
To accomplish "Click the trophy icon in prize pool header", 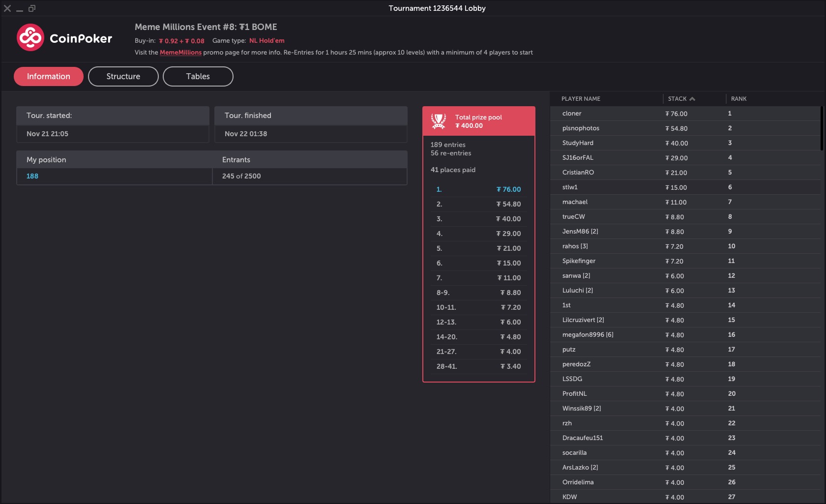I will [439, 121].
